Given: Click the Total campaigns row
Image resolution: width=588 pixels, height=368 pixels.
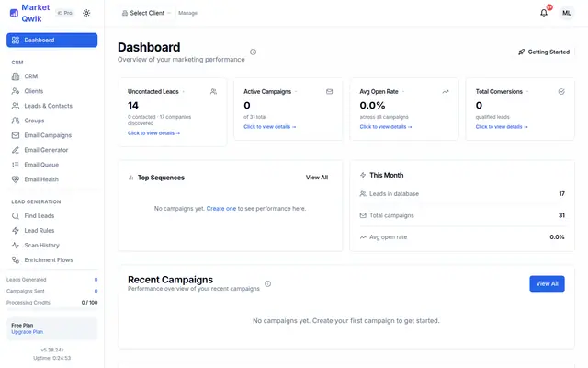Looking at the screenshot, I should click(462, 215).
